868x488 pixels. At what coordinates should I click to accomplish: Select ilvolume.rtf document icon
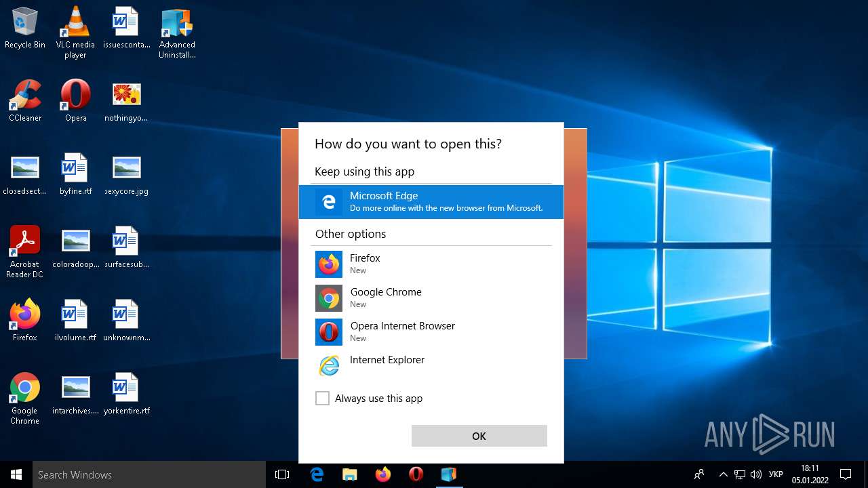pos(75,321)
